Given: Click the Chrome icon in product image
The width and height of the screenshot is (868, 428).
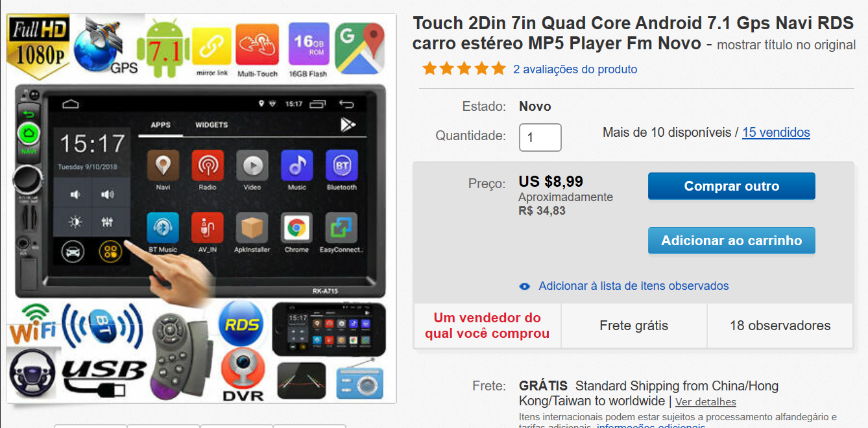Looking at the screenshot, I should coord(296,228).
